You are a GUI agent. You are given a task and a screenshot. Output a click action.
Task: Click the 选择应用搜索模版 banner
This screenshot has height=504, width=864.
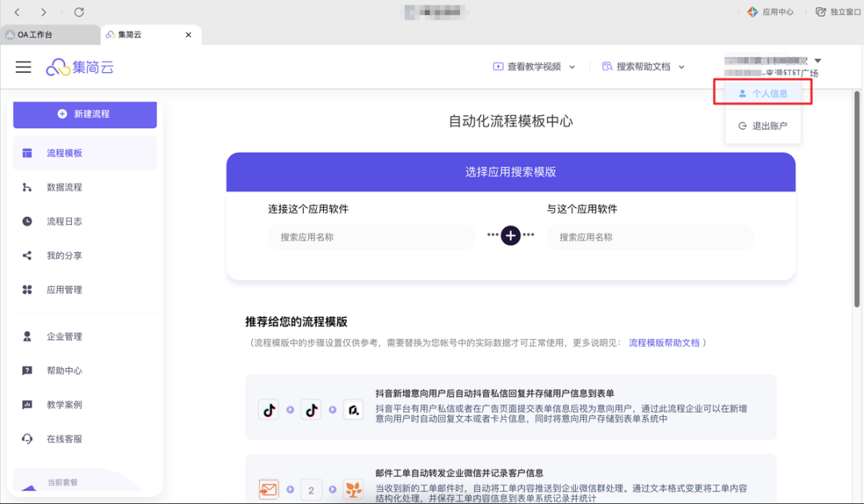pos(510,172)
